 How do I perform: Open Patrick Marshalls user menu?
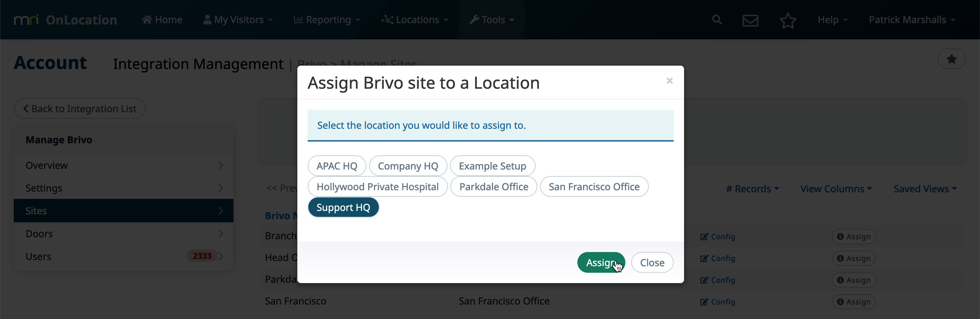tap(912, 20)
